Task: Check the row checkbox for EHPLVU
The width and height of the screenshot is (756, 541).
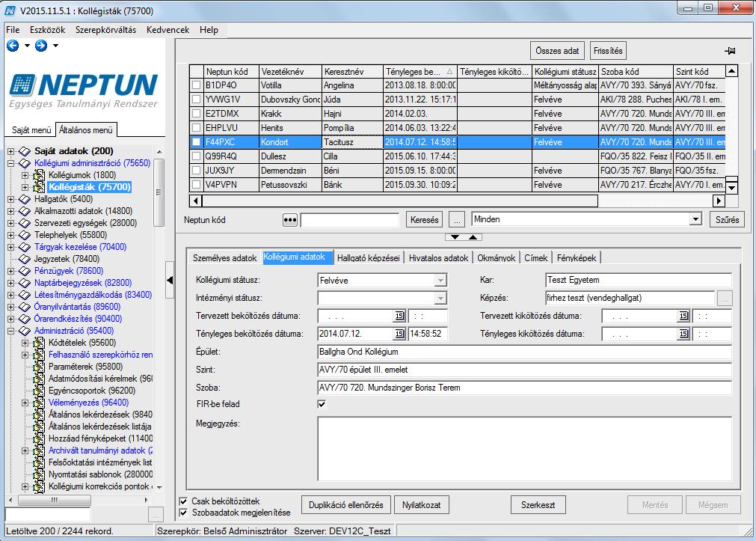Action: coord(196,128)
